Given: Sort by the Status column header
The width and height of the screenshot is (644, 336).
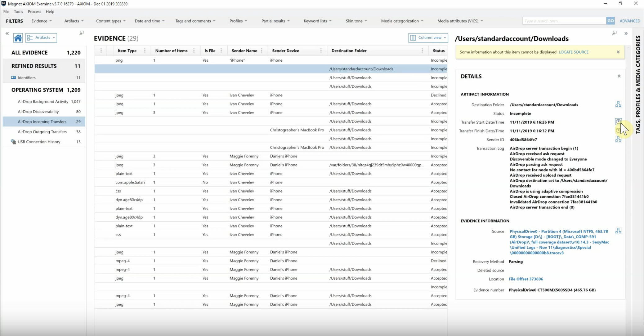Looking at the screenshot, I should pyautogui.click(x=439, y=51).
